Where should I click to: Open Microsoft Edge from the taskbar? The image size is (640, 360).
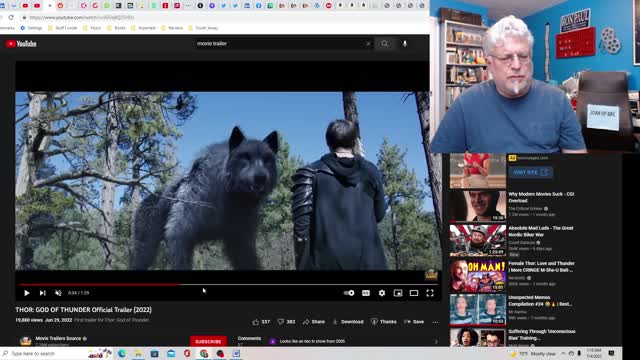coord(122,353)
